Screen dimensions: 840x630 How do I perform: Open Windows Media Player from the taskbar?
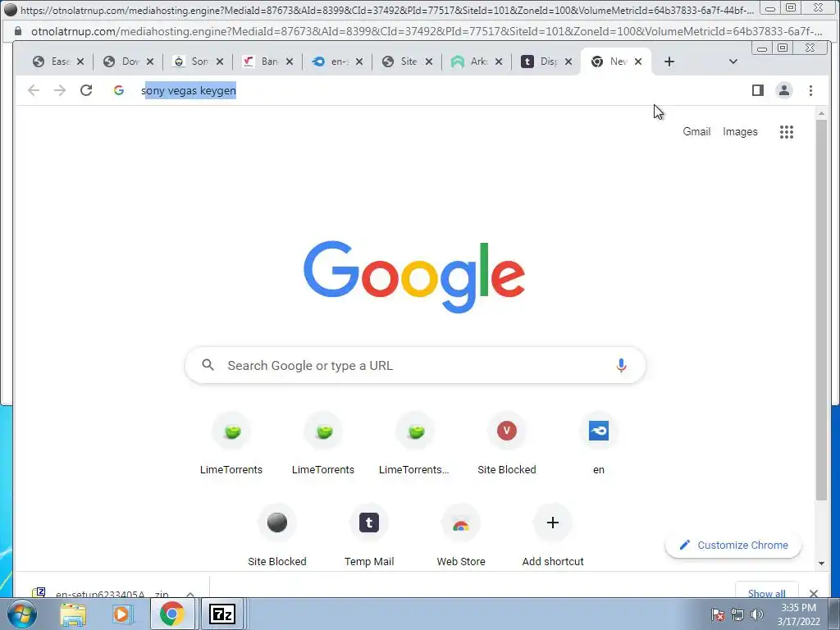pyautogui.click(x=123, y=614)
